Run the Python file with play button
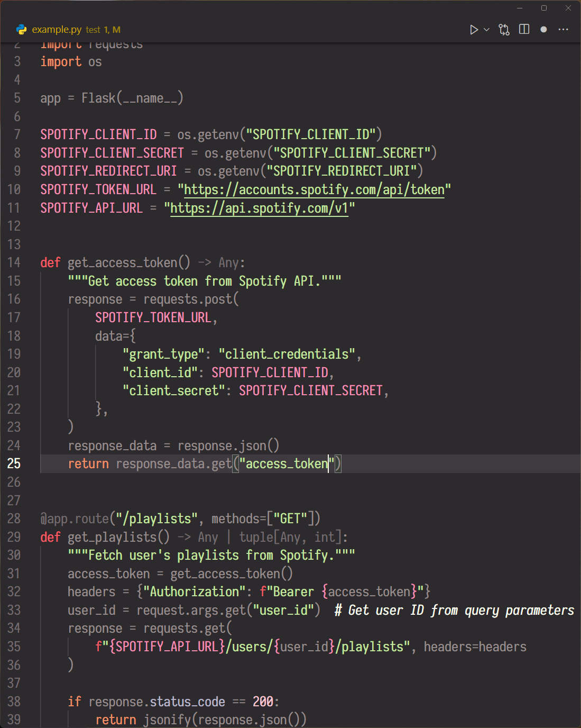The width and height of the screenshot is (581, 728). pyautogui.click(x=474, y=30)
